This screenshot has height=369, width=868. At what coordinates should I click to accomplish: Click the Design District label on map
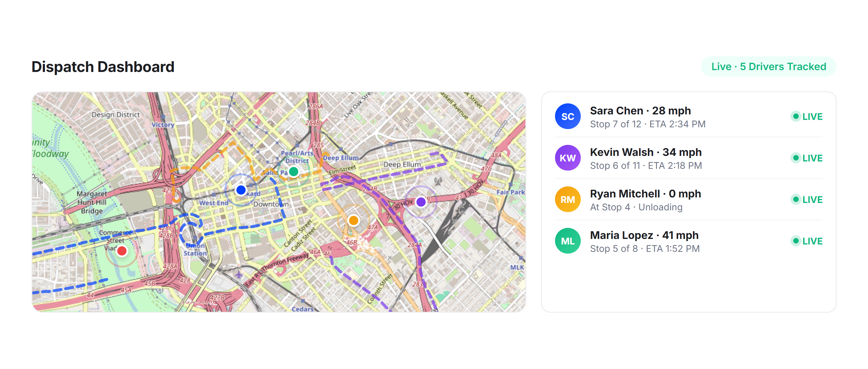coord(115,115)
